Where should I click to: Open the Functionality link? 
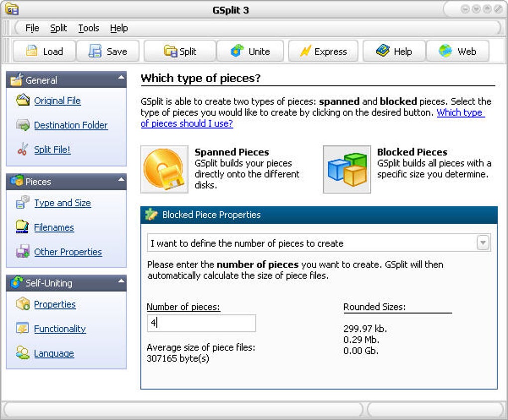coord(60,329)
